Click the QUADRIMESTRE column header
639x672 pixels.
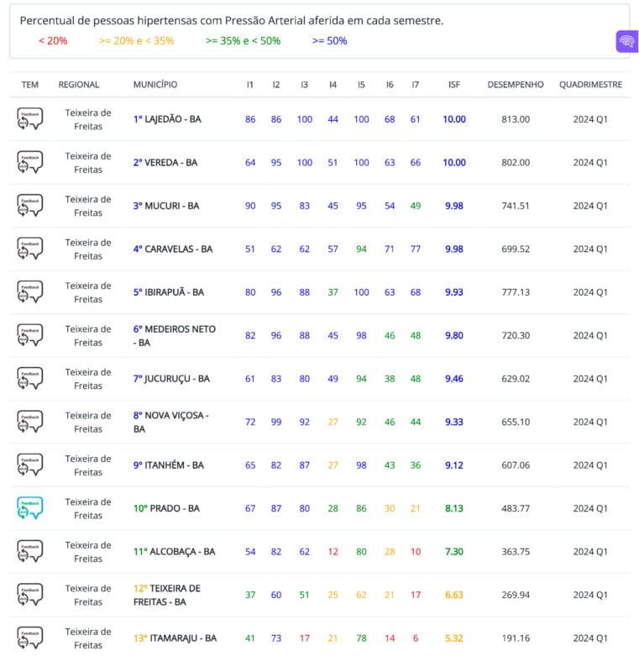click(x=590, y=85)
